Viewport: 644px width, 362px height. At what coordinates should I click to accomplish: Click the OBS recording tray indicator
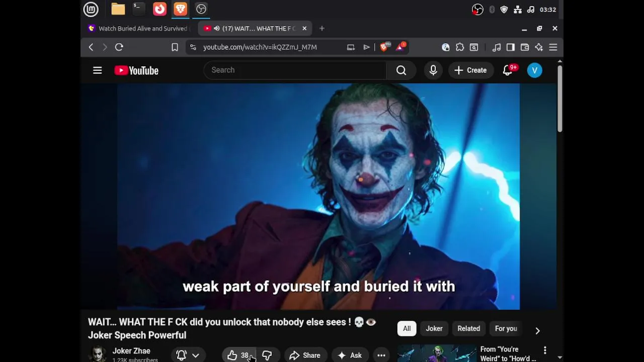click(477, 10)
